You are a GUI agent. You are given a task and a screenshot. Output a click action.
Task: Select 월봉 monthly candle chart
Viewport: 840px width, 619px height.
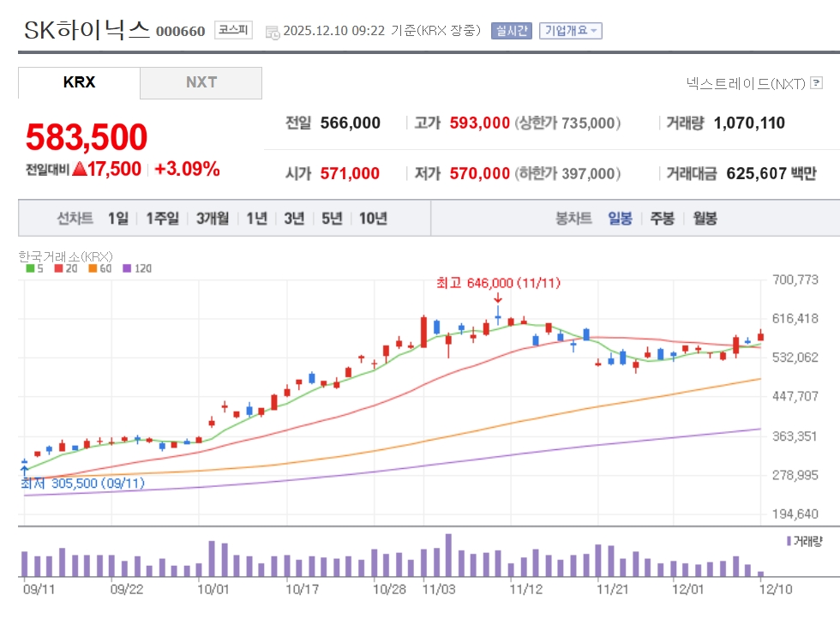[705, 219]
